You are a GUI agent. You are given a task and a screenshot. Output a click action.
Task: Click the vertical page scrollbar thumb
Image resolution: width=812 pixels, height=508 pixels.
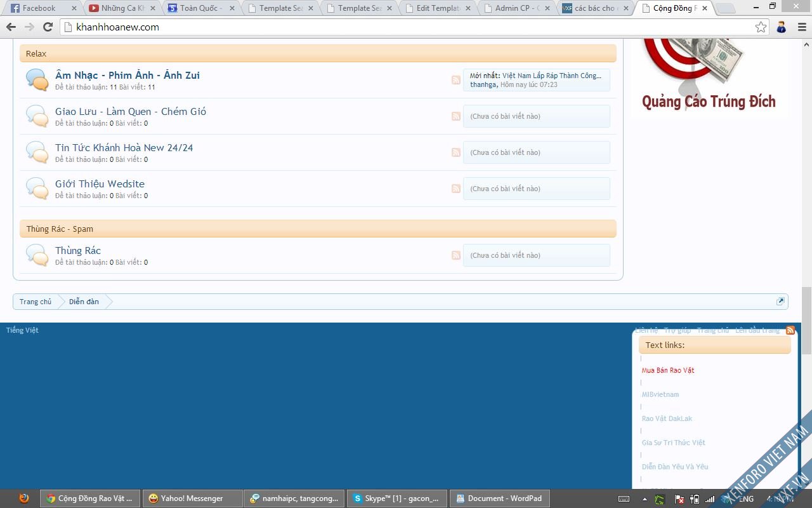tap(806, 321)
